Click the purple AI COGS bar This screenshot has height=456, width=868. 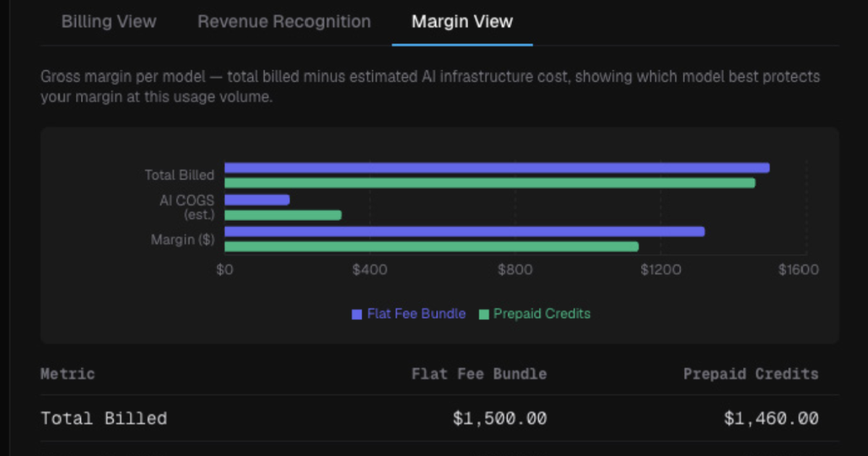pyautogui.click(x=257, y=200)
